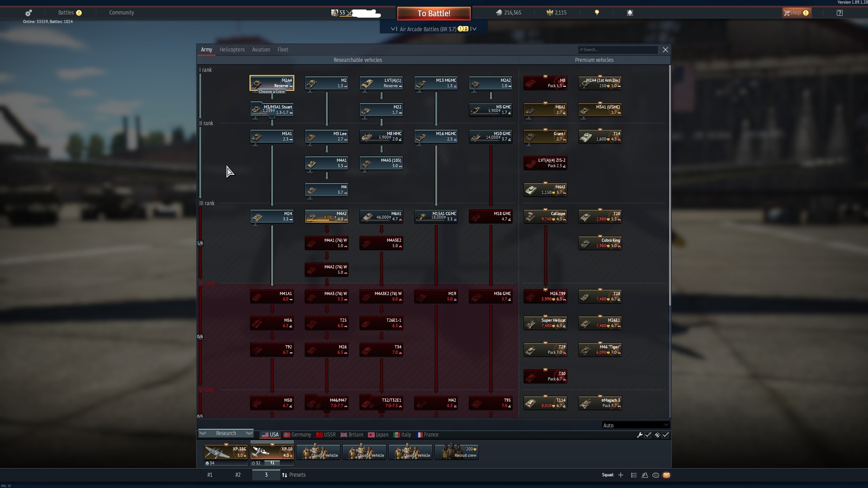Screen dimensions: 868x488
Task: Switch to the Japan nation tab
Action: pyautogui.click(x=378, y=435)
